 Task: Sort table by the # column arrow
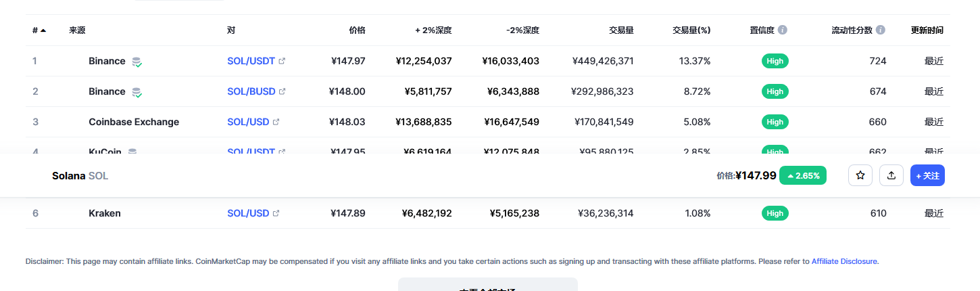coord(43,30)
